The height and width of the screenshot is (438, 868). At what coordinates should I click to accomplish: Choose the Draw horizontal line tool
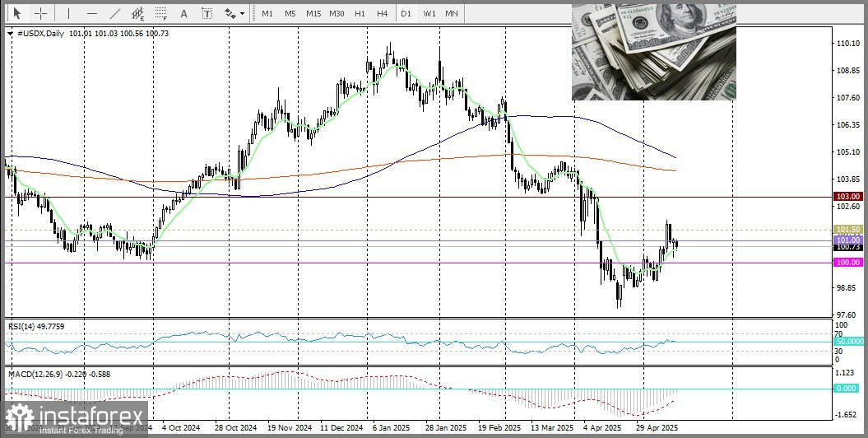click(92, 13)
